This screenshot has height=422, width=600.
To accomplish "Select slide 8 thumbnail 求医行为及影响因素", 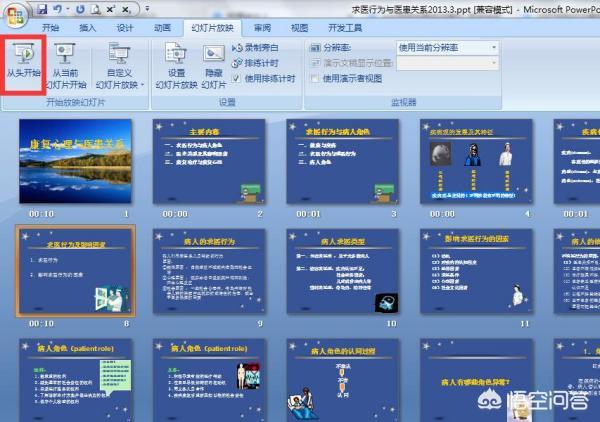I will (75, 271).
